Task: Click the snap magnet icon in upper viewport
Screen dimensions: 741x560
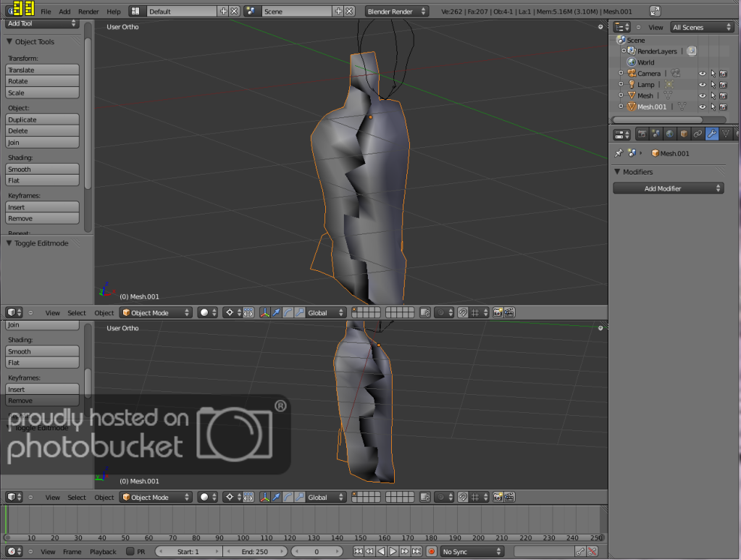Action: point(463,313)
